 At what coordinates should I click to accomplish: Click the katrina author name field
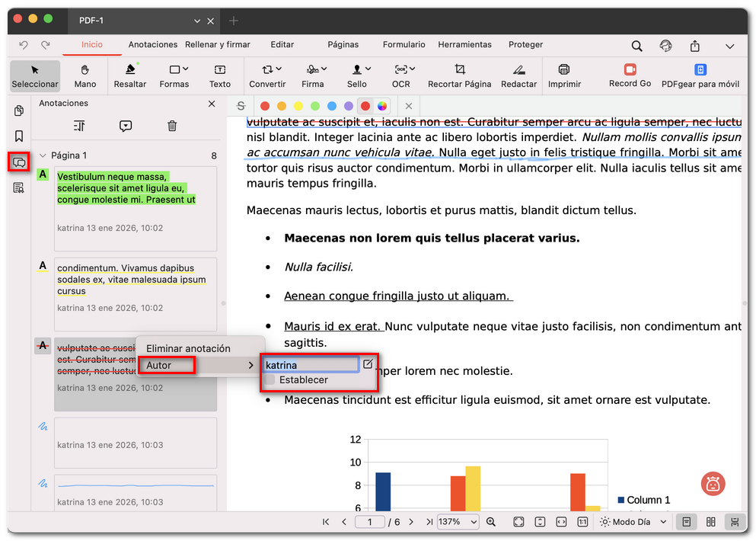(311, 365)
